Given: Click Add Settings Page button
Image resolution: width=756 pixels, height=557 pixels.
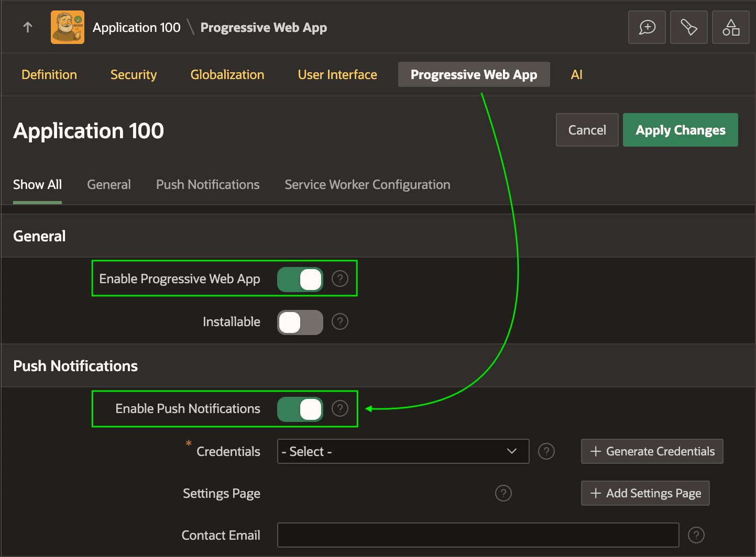Looking at the screenshot, I should (645, 493).
